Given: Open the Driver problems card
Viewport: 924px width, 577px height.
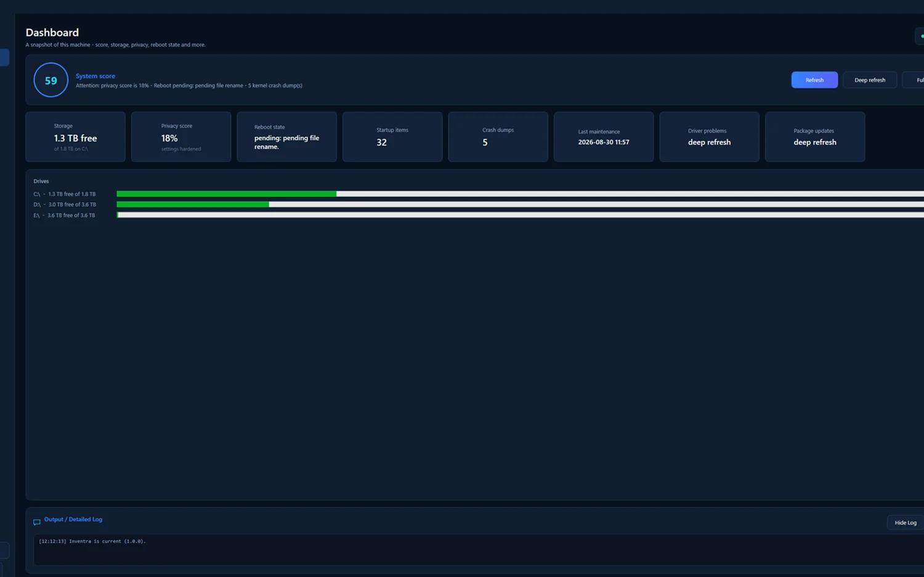Looking at the screenshot, I should (709, 137).
